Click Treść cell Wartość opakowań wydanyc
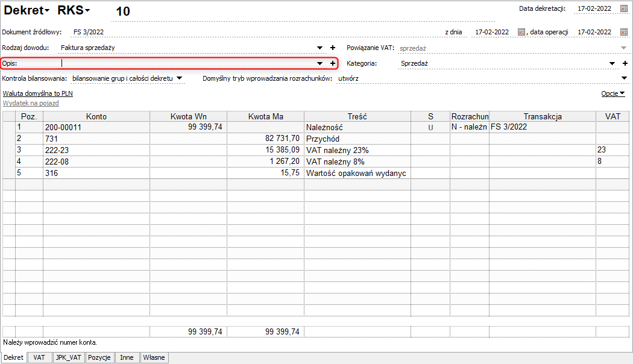The width and height of the screenshot is (633, 364). click(357, 173)
